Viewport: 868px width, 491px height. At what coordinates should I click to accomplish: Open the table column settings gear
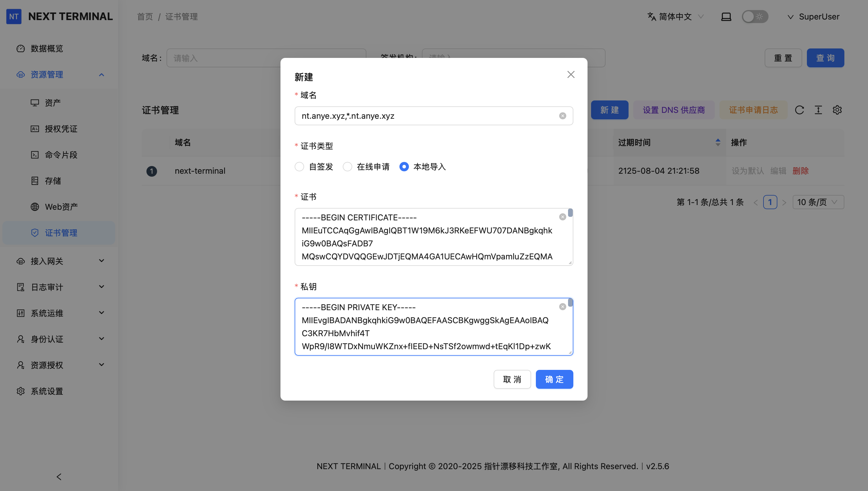point(837,110)
